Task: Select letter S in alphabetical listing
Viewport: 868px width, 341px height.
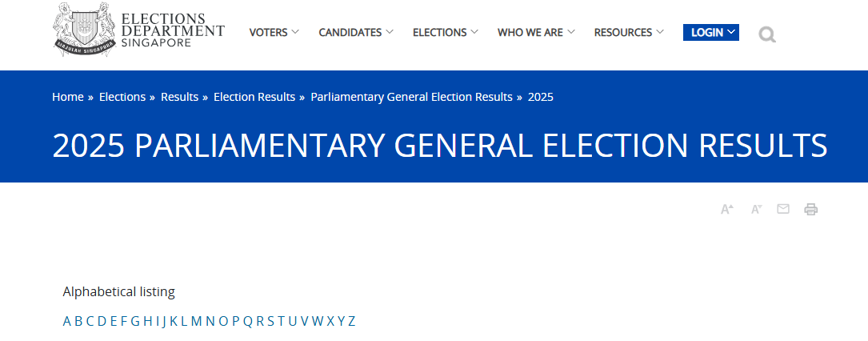Action: [x=271, y=322]
